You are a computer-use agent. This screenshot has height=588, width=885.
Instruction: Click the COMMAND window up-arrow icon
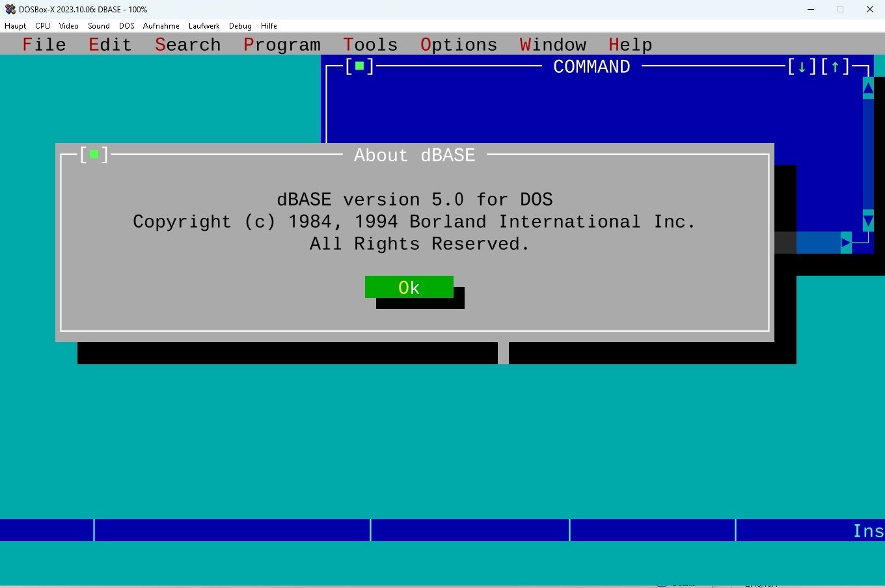(835, 66)
